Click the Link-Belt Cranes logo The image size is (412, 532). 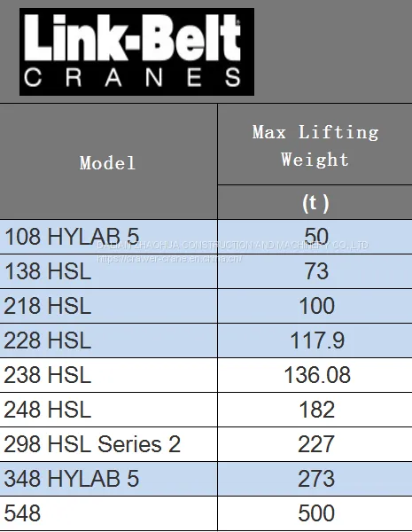pyautogui.click(x=136, y=51)
